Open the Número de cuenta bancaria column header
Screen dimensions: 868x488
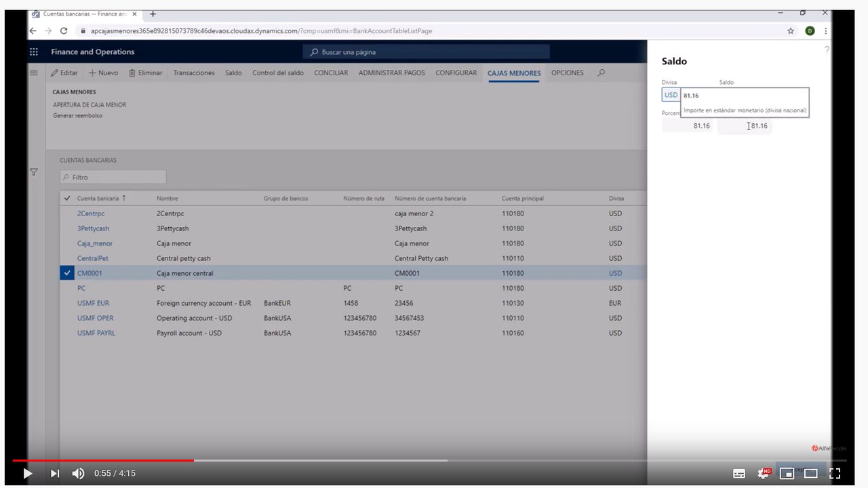430,199
